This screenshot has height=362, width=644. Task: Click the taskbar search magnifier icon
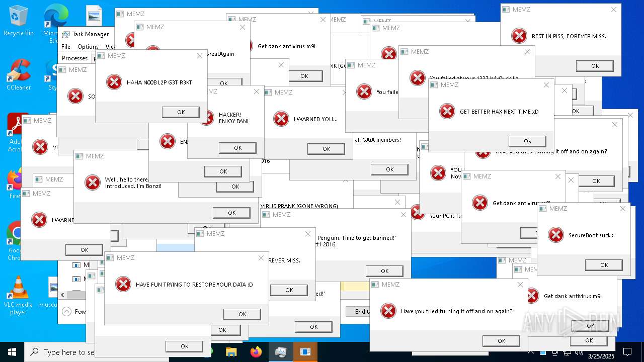click(x=35, y=352)
